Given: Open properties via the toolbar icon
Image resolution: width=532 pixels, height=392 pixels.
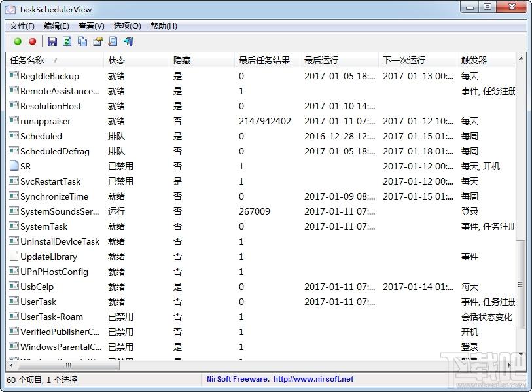Looking at the screenshot, I should point(98,41).
